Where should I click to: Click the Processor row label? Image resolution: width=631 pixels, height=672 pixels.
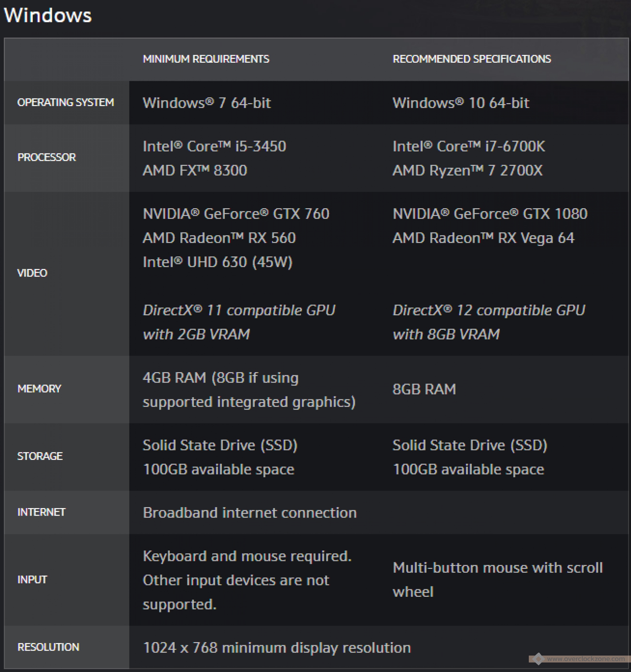[x=47, y=158]
